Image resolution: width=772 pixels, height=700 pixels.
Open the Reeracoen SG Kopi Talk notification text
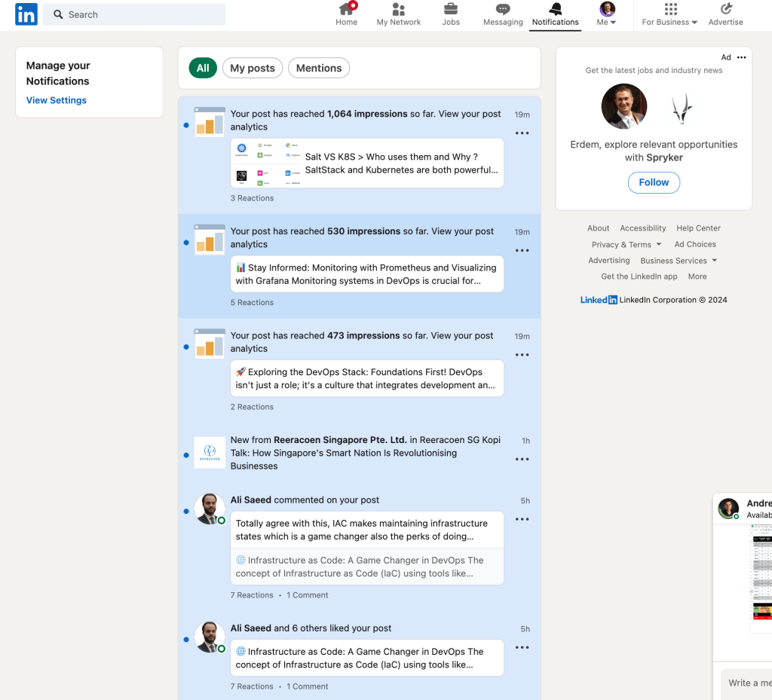click(366, 453)
